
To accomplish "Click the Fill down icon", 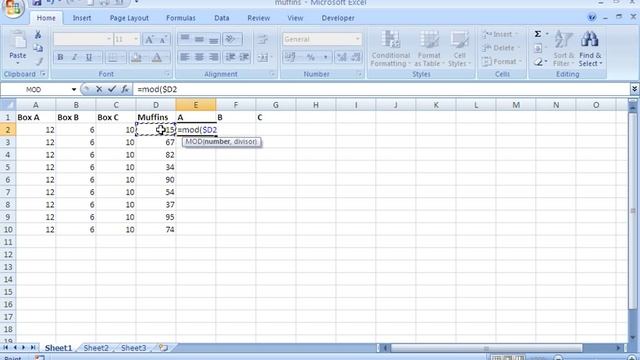I will click(538, 48).
